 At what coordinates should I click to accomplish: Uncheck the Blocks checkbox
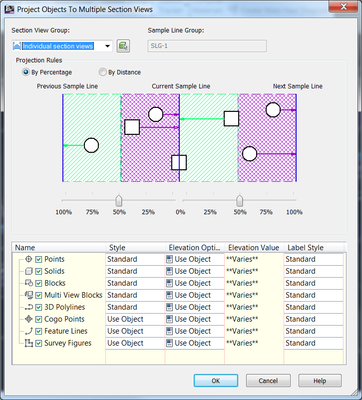click(39, 283)
